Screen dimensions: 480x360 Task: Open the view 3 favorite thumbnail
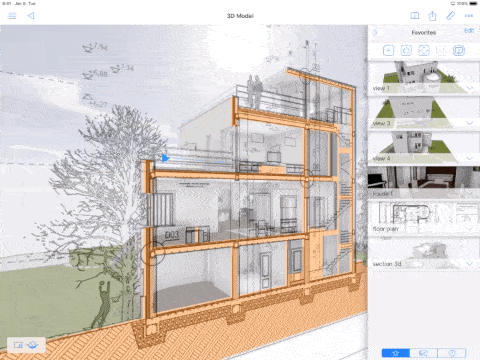pyautogui.click(x=424, y=113)
